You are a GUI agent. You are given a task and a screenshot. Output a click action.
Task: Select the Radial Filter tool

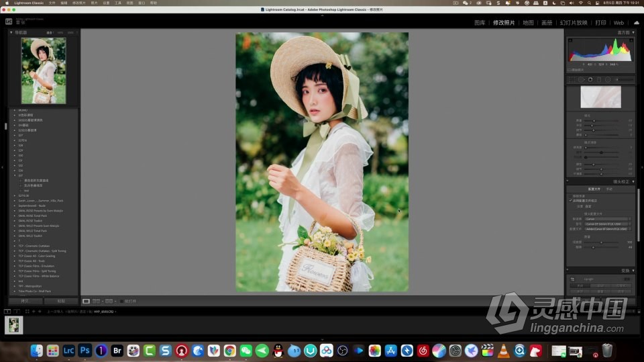[x=608, y=79]
